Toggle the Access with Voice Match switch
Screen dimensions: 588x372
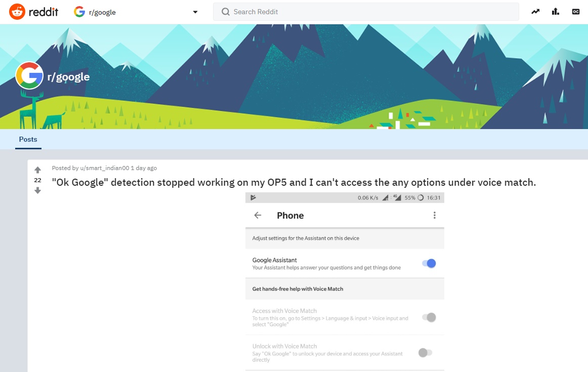pyautogui.click(x=429, y=318)
